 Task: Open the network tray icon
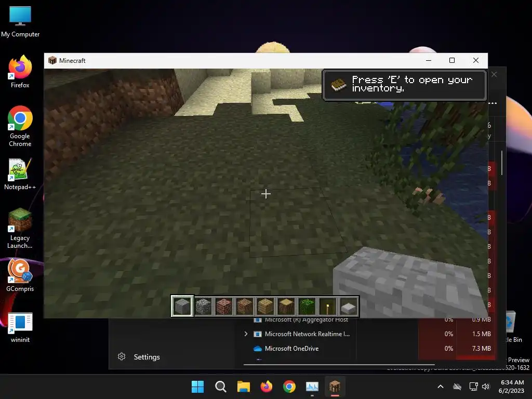point(473,387)
